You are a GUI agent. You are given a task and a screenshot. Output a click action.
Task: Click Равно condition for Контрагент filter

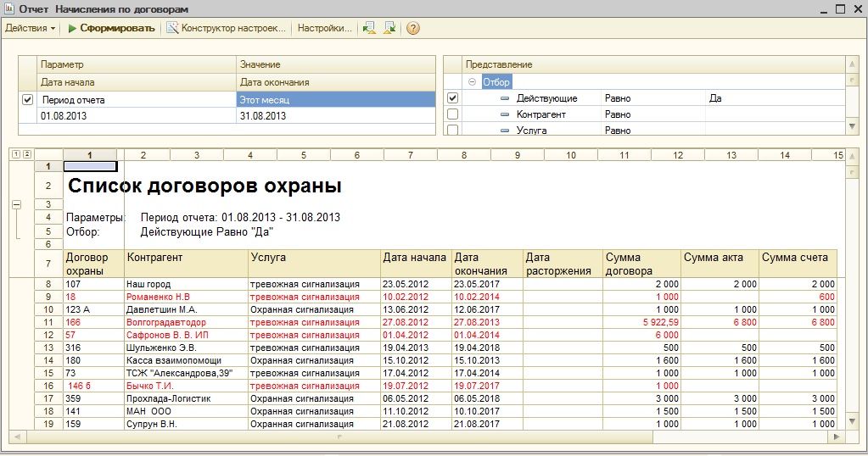[x=653, y=114]
